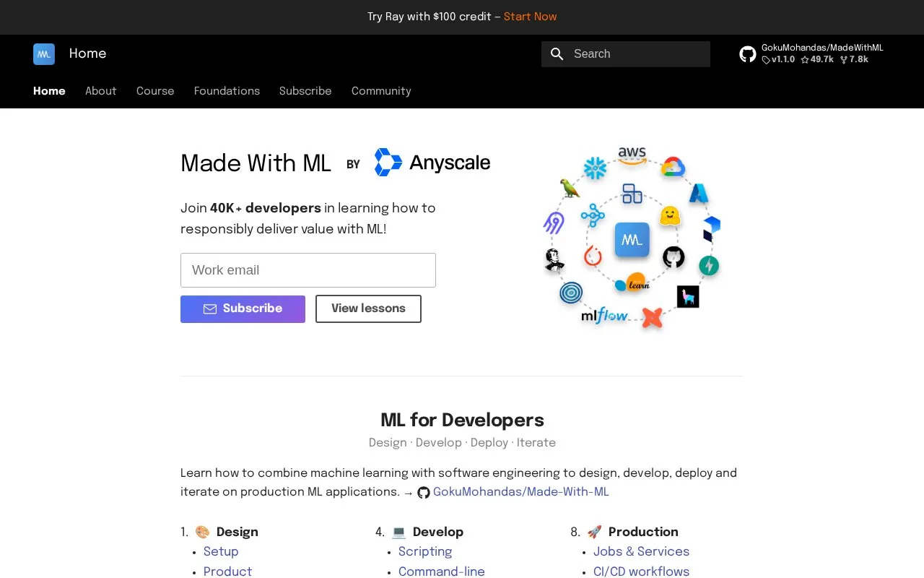Image resolution: width=924 pixels, height=578 pixels.
Task: Select the Home tab
Action: click(x=49, y=91)
